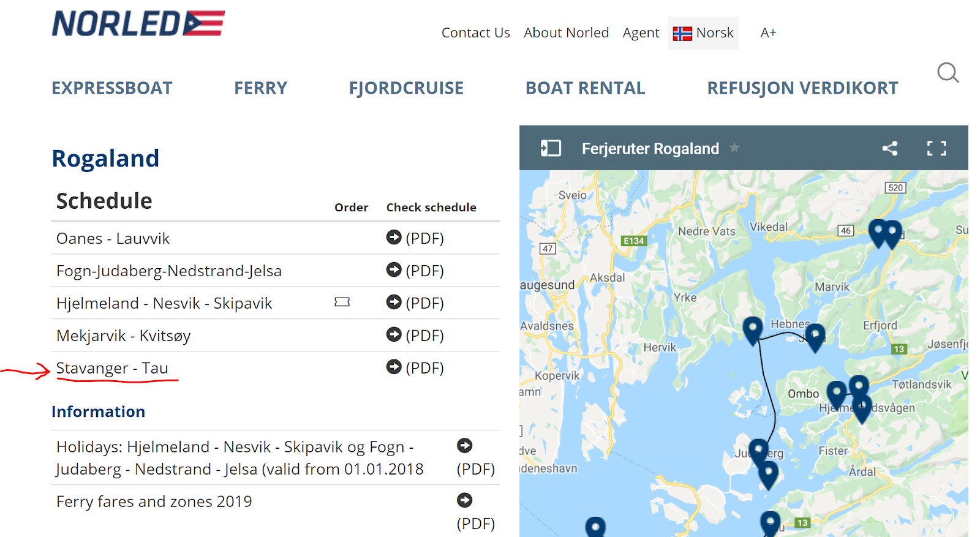This screenshot has width=980, height=537.
Task: Click the map pin west of Hebnes
Action: click(753, 328)
